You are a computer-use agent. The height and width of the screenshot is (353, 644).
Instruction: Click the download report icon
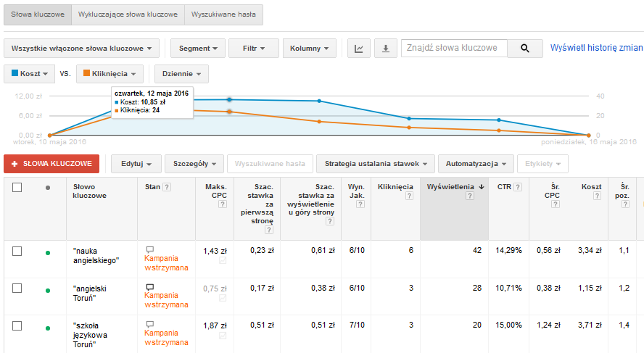(385, 49)
